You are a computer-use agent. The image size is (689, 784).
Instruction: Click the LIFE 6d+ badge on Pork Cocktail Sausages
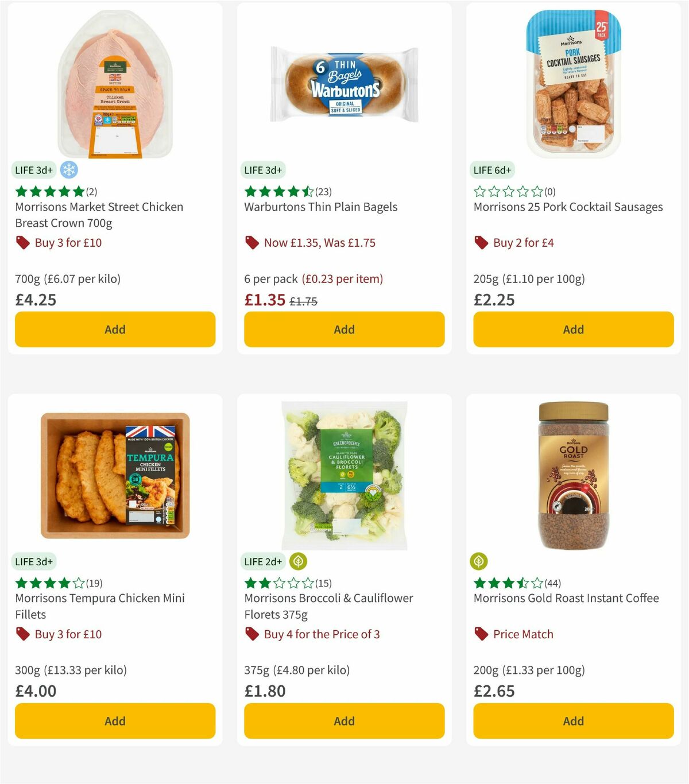tap(493, 170)
